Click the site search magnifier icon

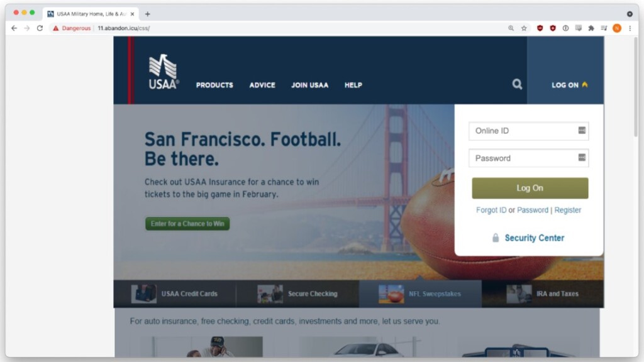(x=517, y=85)
